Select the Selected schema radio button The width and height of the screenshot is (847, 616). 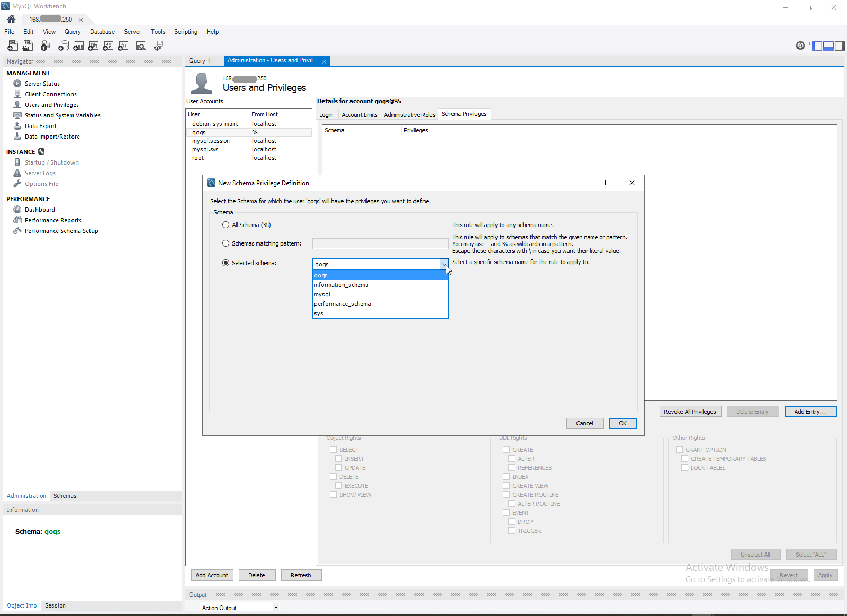point(226,263)
